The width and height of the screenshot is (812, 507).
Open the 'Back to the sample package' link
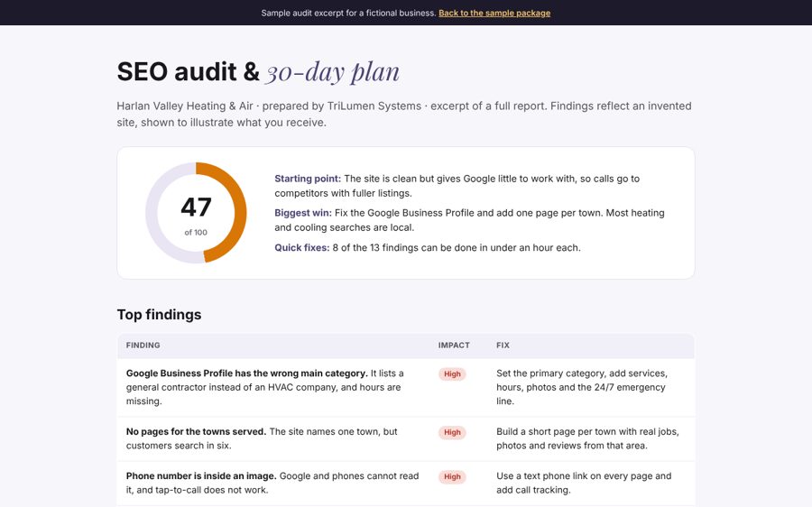point(494,13)
